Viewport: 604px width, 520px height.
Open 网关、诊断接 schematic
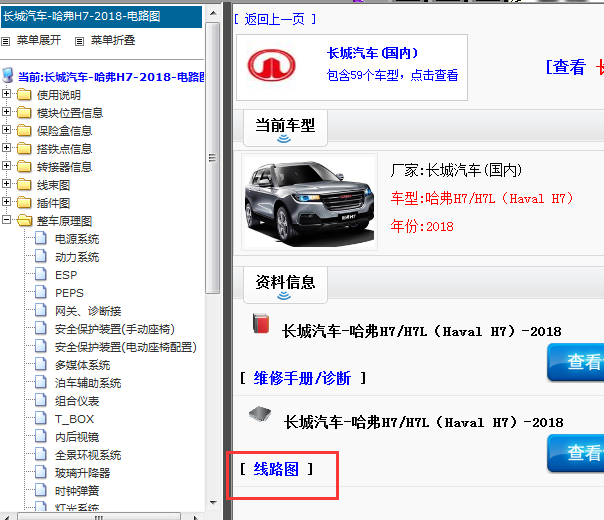(88, 311)
